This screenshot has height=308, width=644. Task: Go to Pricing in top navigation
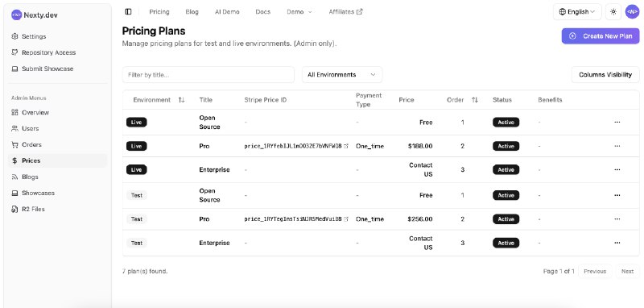point(159,12)
